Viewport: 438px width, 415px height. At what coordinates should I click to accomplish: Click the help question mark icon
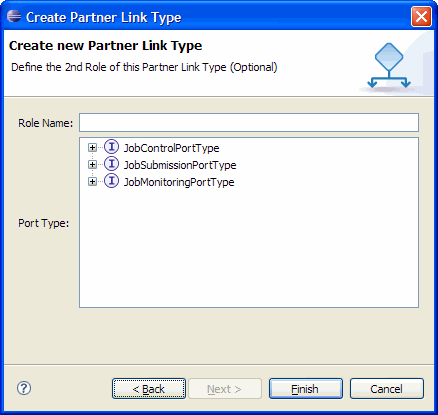click(24, 388)
